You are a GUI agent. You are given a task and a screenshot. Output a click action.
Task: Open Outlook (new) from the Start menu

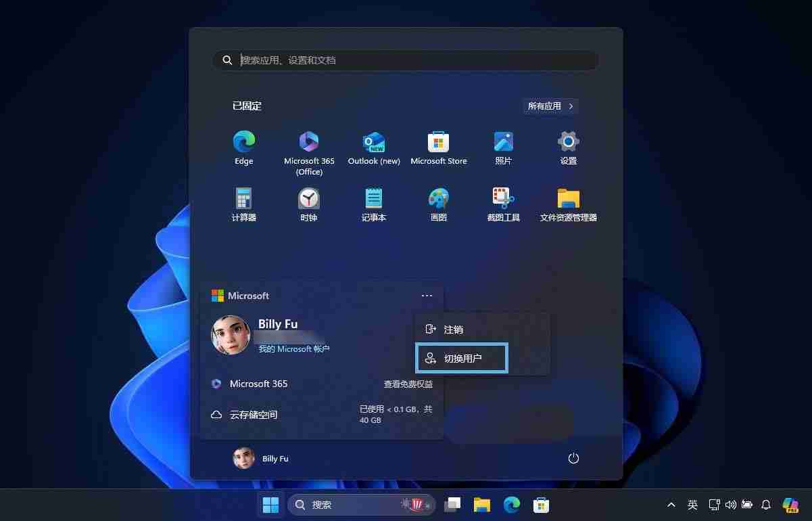point(374,143)
